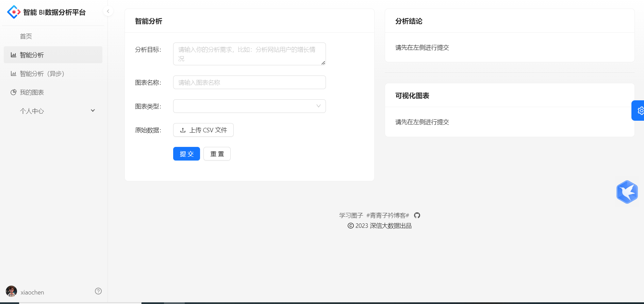The width and height of the screenshot is (644, 304).
Task: Open the help question mark icon
Action: [98, 291]
